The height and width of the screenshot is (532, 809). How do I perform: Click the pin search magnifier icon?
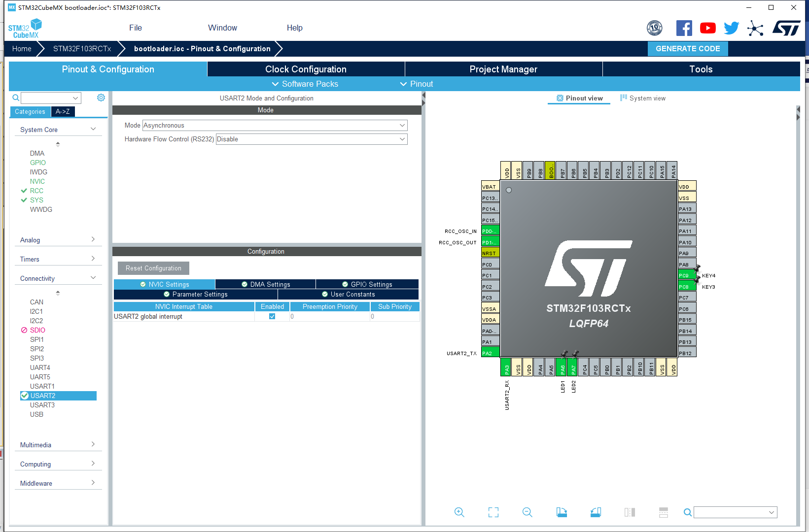[x=688, y=512]
